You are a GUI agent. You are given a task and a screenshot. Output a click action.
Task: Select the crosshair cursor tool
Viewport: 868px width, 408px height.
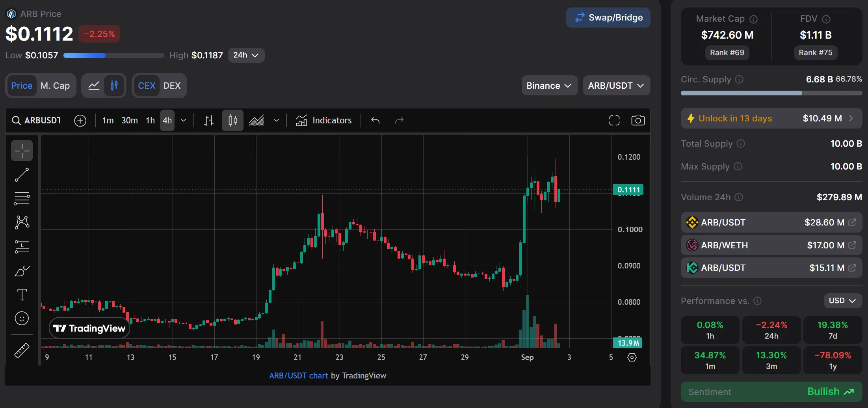[22, 151]
